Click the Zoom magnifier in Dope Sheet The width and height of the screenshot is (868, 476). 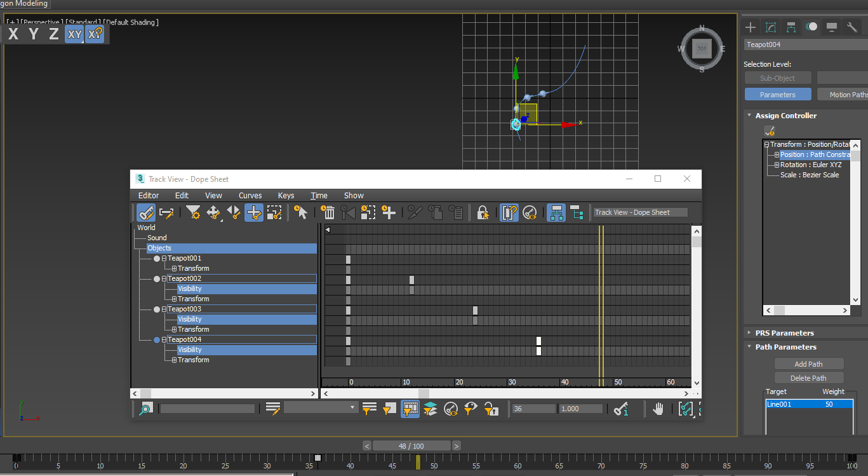(x=145, y=409)
